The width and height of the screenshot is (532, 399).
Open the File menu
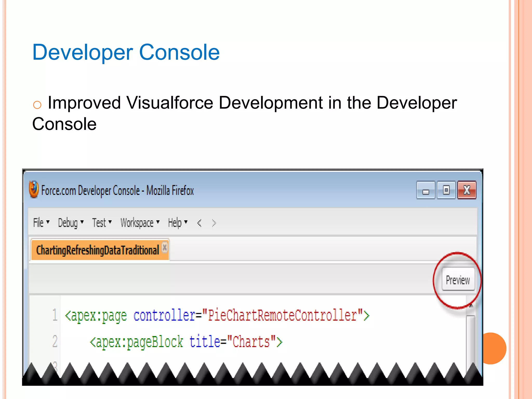click(x=41, y=223)
